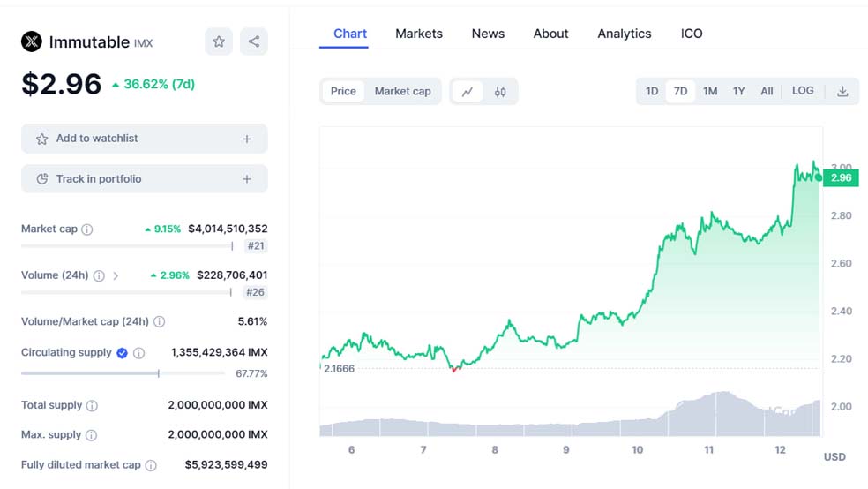
Task: Click the share icon button
Action: [254, 41]
